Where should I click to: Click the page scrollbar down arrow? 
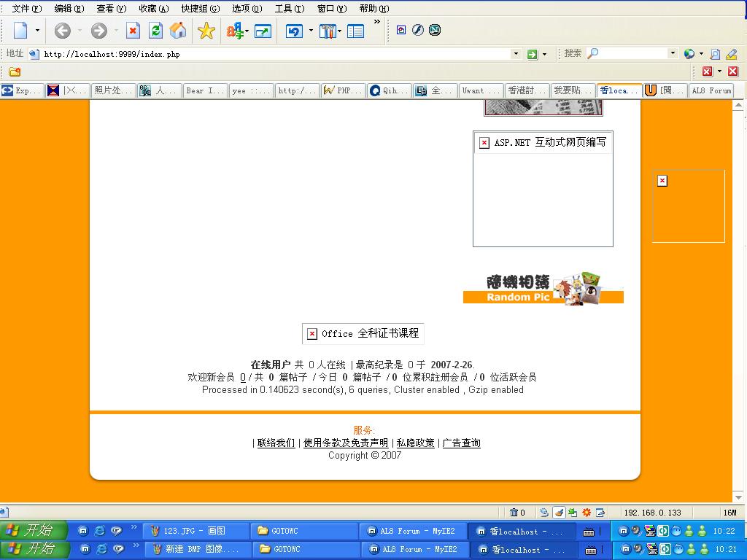pos(738,497)
